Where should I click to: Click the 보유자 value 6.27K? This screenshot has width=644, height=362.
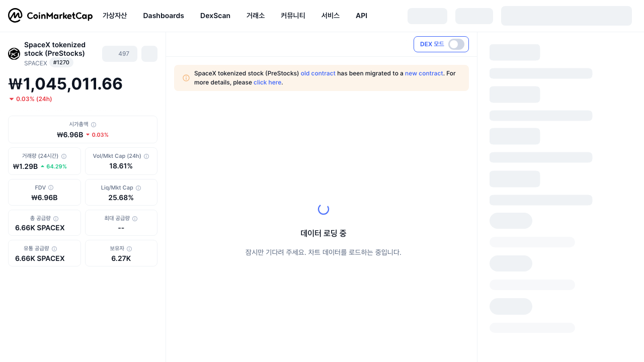pyautogui.click(x=121, y=258)
